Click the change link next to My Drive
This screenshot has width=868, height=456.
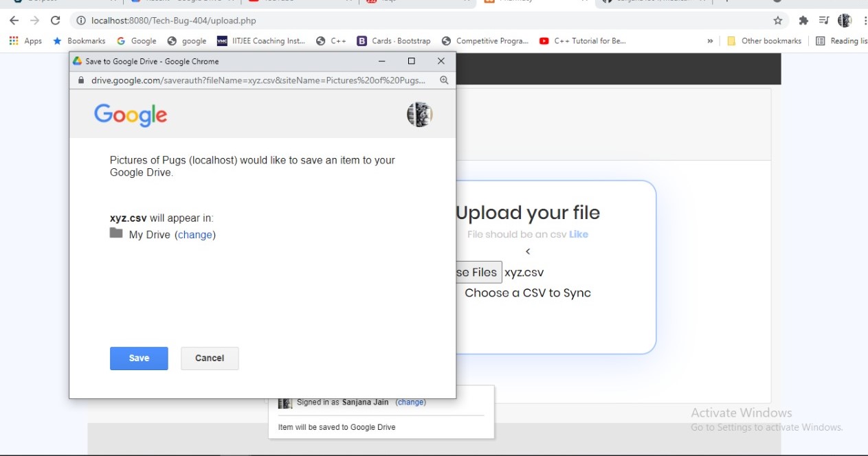pos(195,235)
